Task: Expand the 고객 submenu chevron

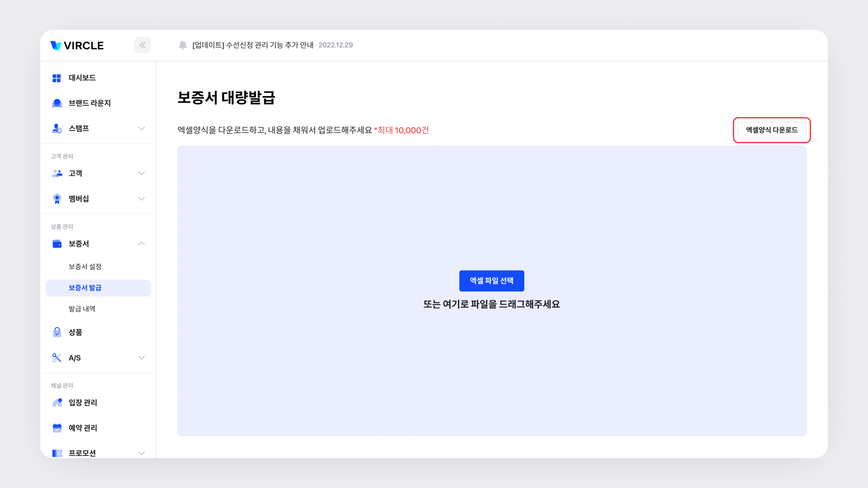Action: pyautogui.click(x=142, y=174)
